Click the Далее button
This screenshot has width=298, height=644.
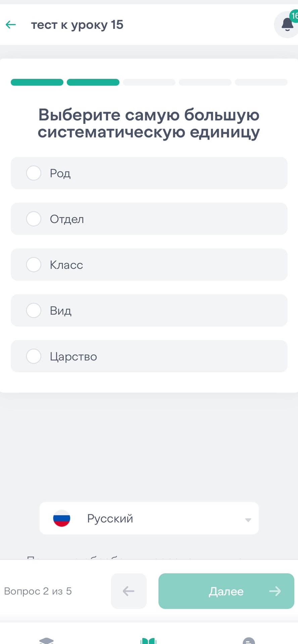click(226, 591)
